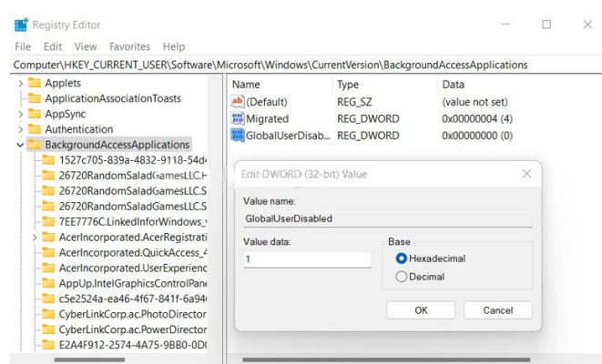
Task: Close the Edit DWORD dialog
Action: point(526,174)
